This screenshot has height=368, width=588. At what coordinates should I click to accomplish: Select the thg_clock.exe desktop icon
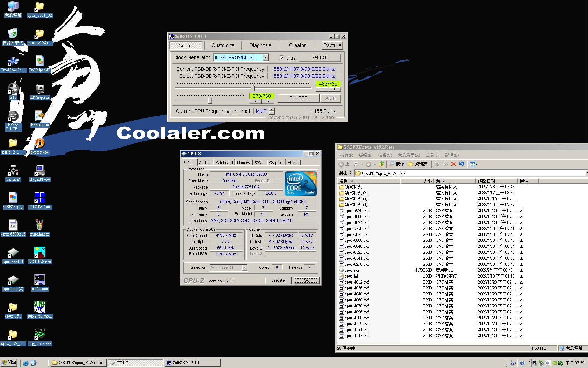coord(40,337)
